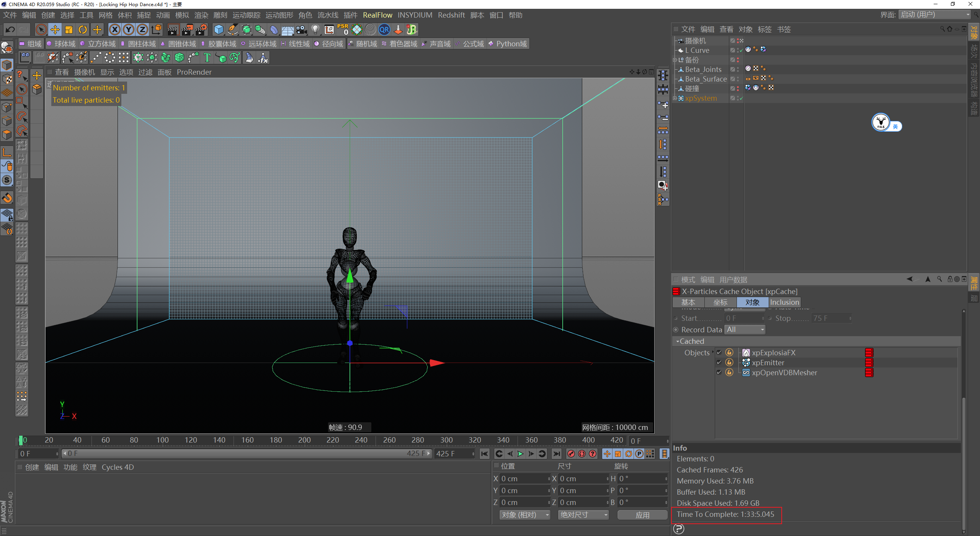Add a camera object from toolbar
This screenshot has width=980, height=536.
click(x=301, y=29)
